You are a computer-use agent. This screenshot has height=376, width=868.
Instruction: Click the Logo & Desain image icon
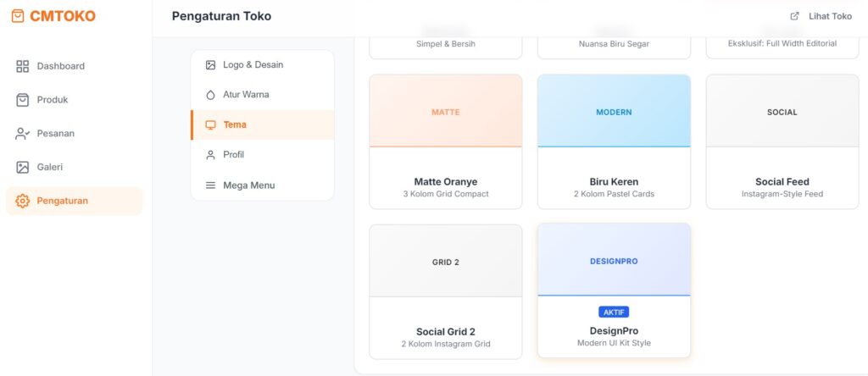210,65
